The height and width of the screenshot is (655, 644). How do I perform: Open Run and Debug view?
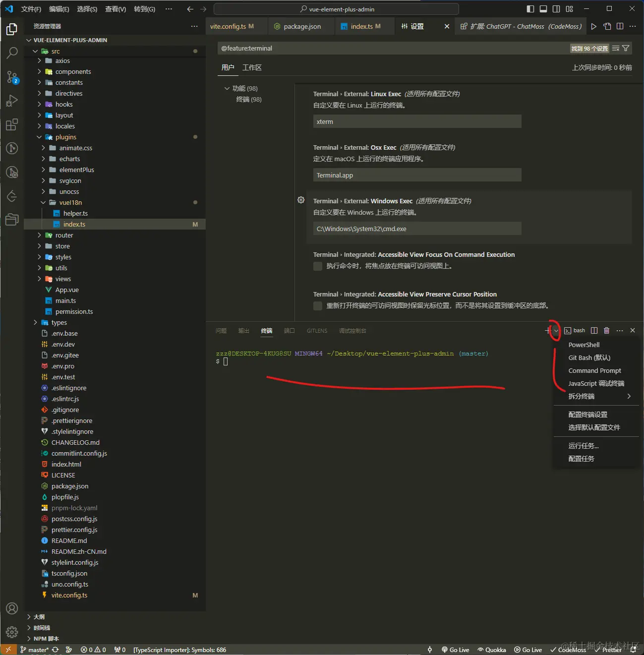coord(12,101)
